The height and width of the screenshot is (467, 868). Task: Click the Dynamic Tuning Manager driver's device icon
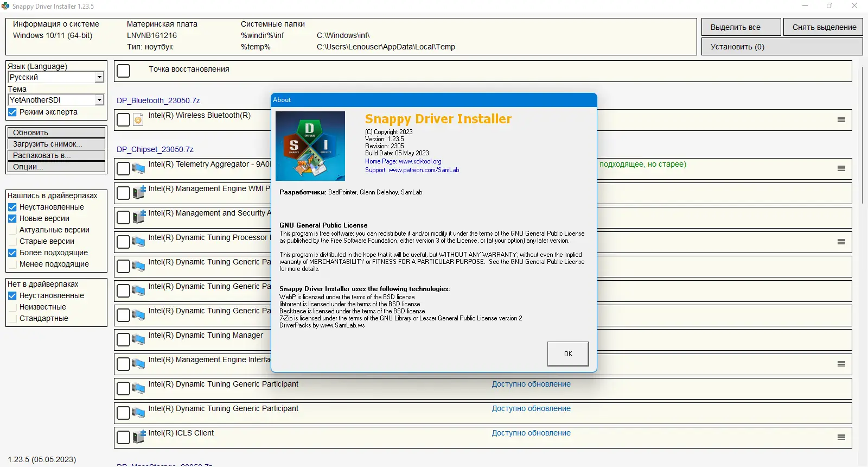coord(138,340)
